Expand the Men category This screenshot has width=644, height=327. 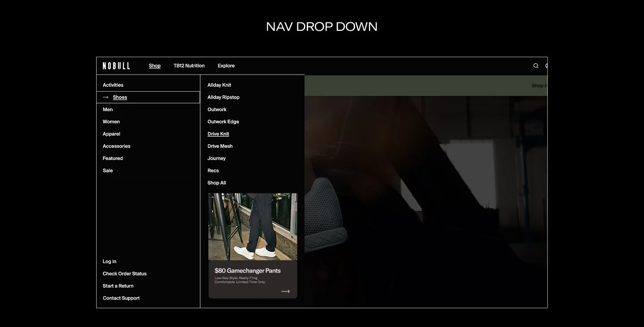108,109
